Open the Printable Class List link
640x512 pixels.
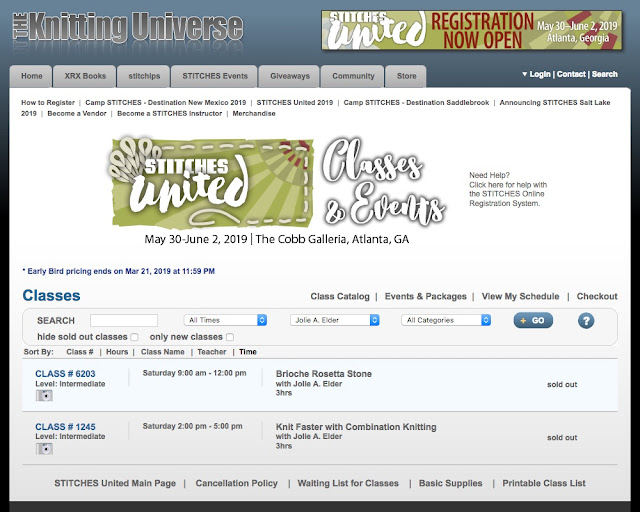[x=544, y=483]
